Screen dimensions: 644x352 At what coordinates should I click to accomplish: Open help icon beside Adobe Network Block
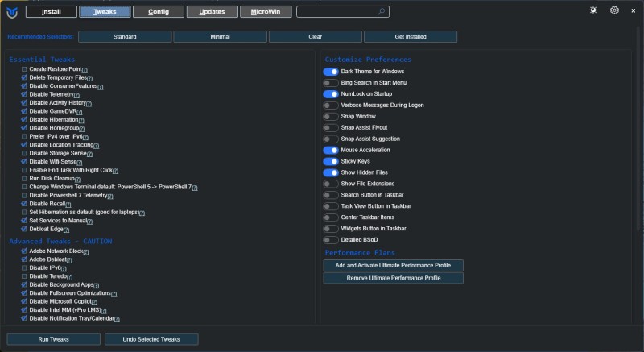click(x=86, y=252)
